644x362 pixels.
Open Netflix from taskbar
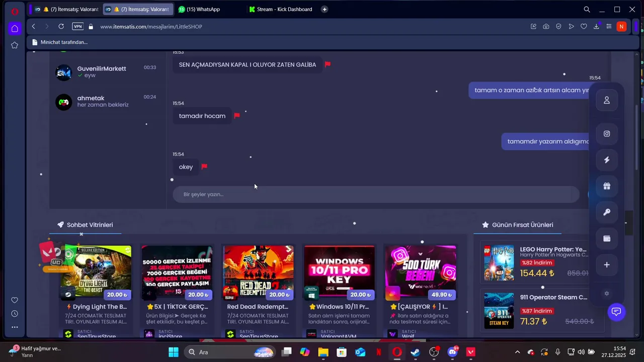(x=378, y=352)
